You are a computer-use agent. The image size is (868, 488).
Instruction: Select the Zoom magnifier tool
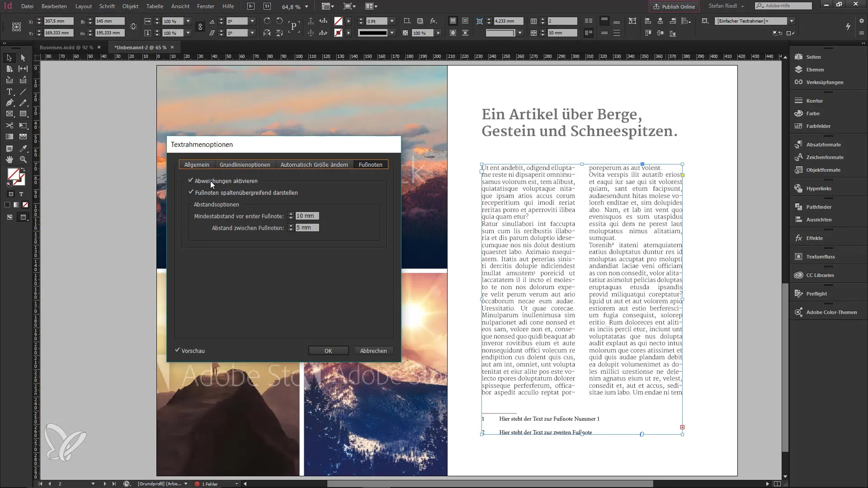[x=23, y=159]
